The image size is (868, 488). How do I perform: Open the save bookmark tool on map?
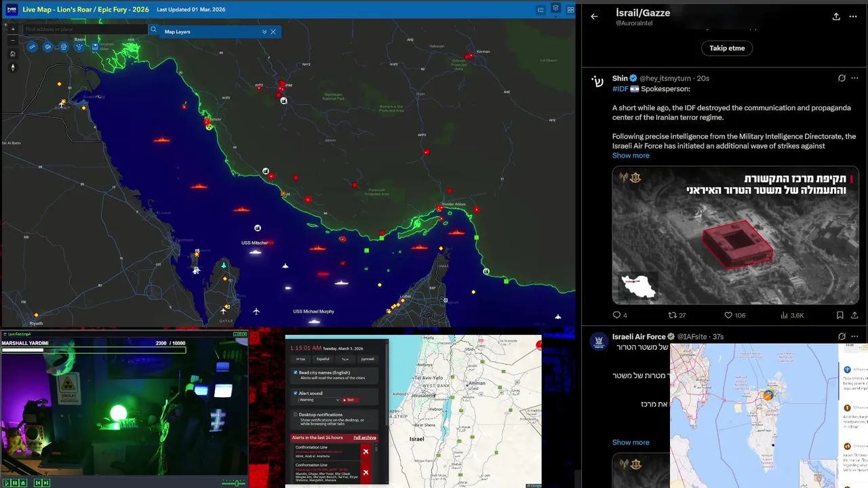pos(95,47)
